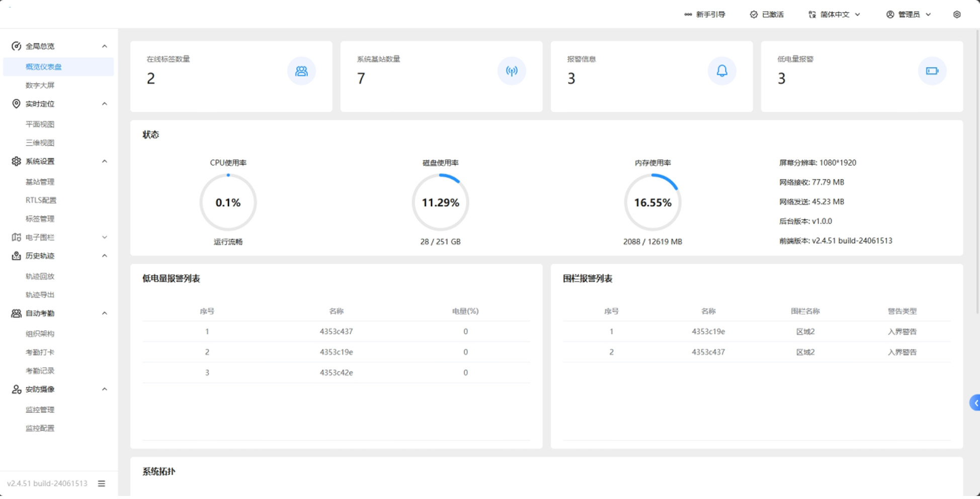This screenshot has width=980, height=499.
Task: Click the CPU usage circular gauge
Action: tap(228, 202)
